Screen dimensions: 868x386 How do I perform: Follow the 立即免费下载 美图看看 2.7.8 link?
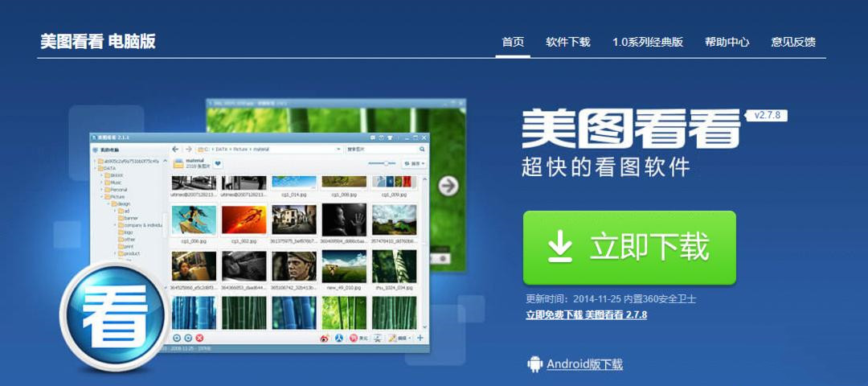point(586,314)
